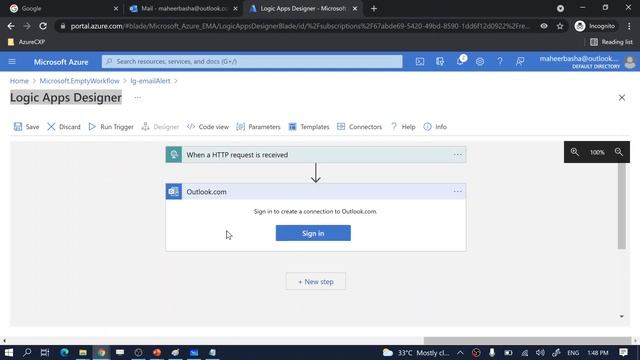640x360 pixels.
Task: Collapse the Outlook.com action card
Action: 316,191
